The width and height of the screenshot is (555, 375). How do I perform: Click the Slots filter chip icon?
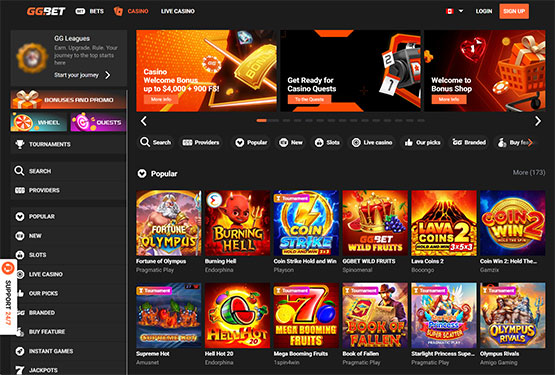click(319, 142)
